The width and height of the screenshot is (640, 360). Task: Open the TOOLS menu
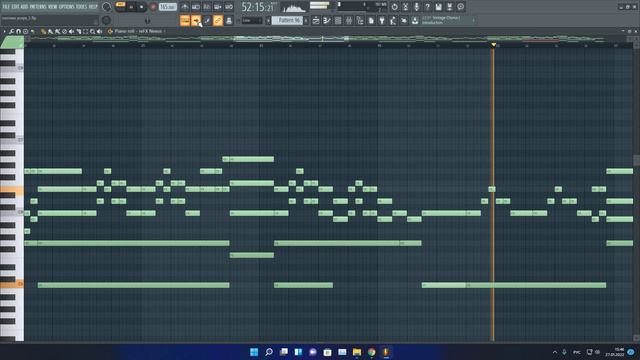82,7
